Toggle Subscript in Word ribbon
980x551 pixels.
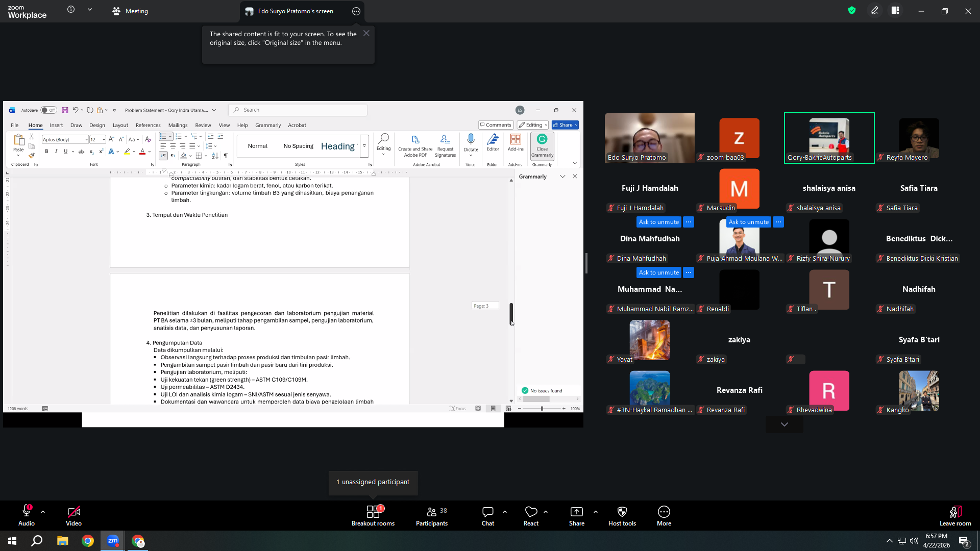91,152
